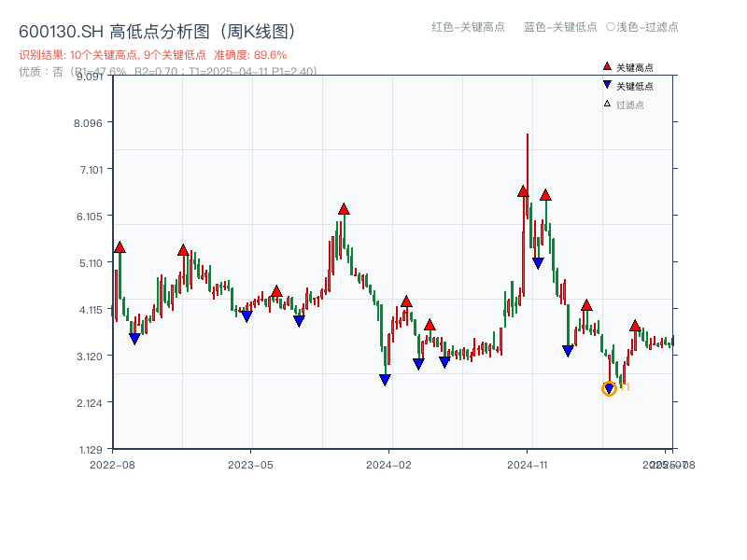
Task: Click the 4.115 y-axis label
Action: point(91,310)
